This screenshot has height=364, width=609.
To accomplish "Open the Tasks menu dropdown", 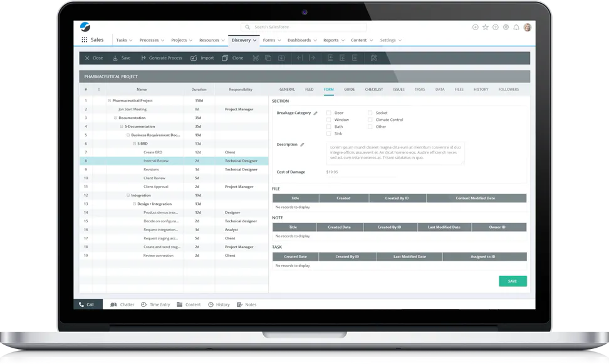I will (124, 40).
